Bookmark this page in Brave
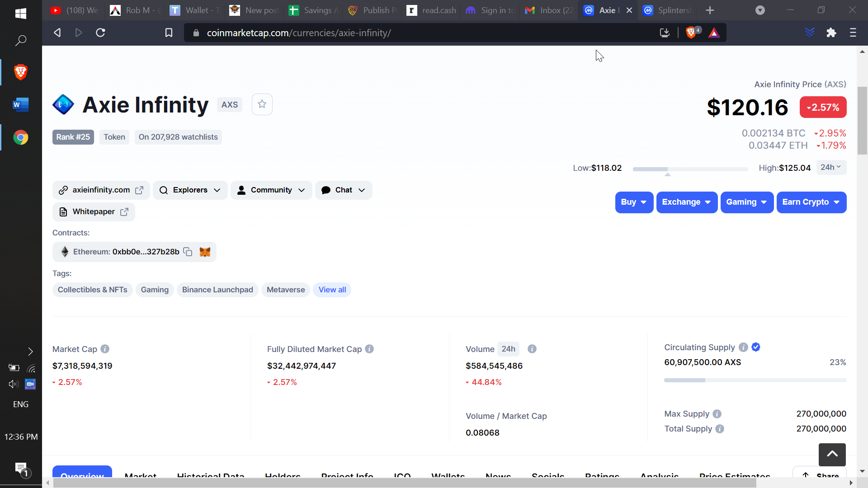Viewport: 868px width, 488px height. click(169, 33)
